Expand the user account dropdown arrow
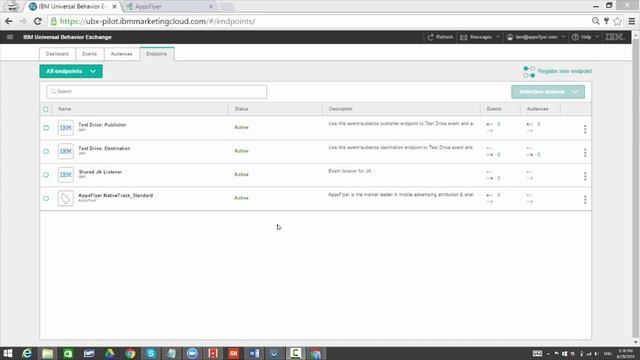640x360 pixels. pyautogui.click(x=564, y=37)
